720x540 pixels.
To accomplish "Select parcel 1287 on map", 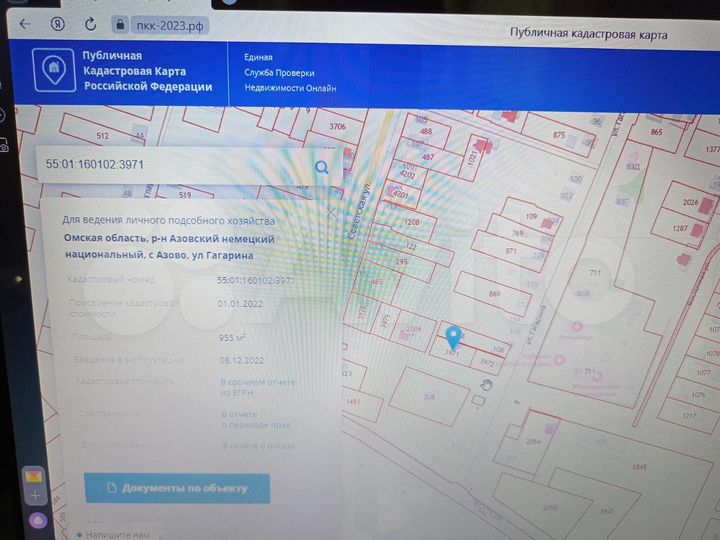I will tap(680, 228).
